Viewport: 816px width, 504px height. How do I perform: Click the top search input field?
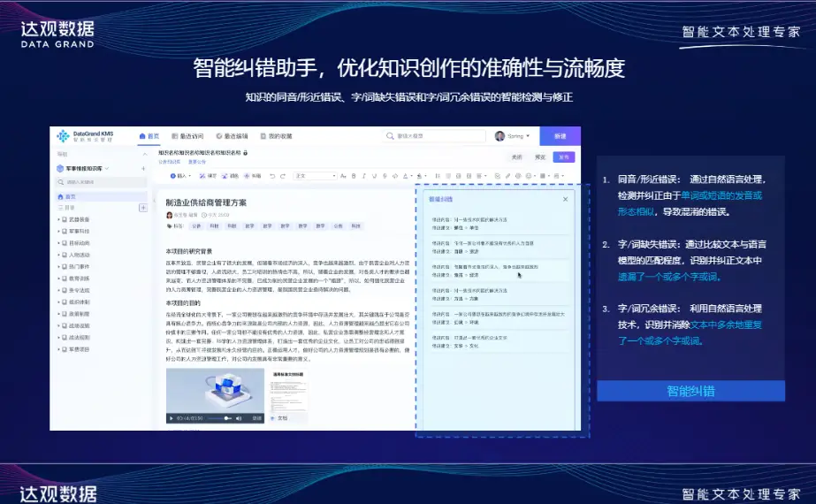(x=433, y=136)
